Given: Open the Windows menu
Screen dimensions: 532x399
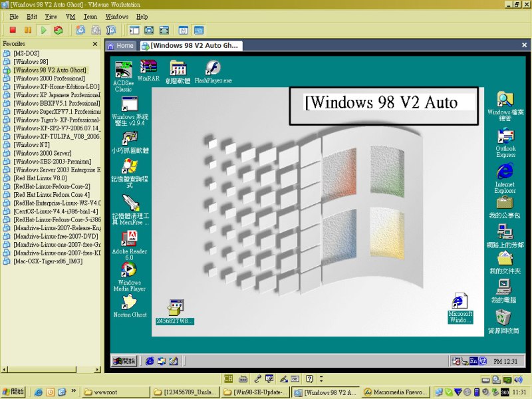Looking at the screenshot, I should point(117,17).
